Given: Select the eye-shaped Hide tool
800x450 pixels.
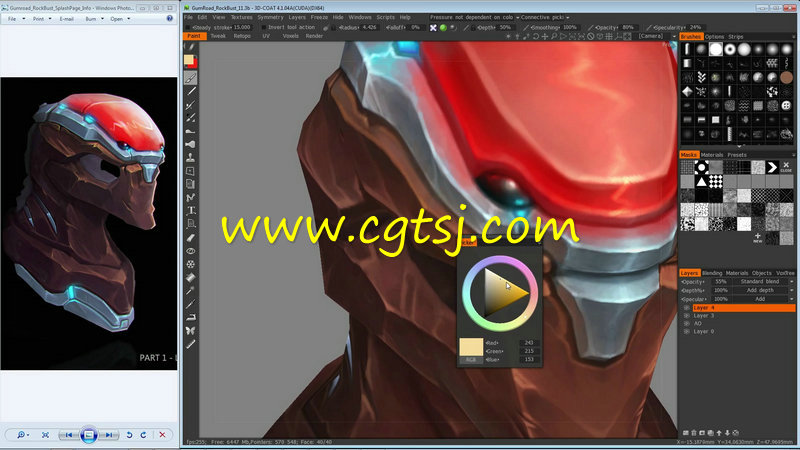Looking at the screenshot, I should pos(190,251).
